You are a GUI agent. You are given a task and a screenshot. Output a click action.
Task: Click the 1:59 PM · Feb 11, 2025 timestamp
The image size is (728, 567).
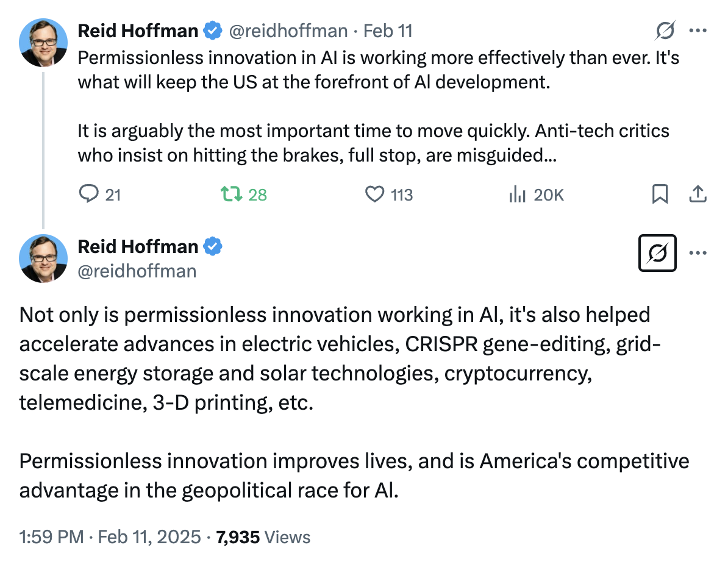[110, 537]
